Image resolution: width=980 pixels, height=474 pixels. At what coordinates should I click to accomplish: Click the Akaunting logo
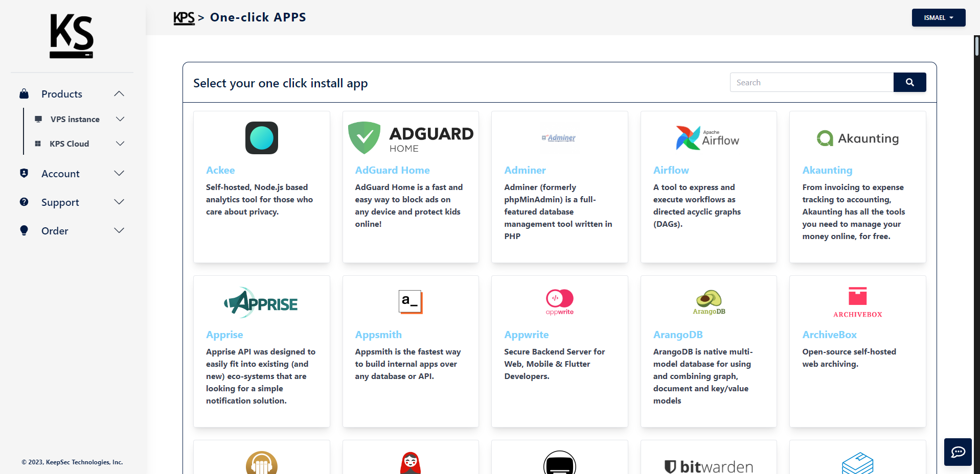(x=857, y=138)
